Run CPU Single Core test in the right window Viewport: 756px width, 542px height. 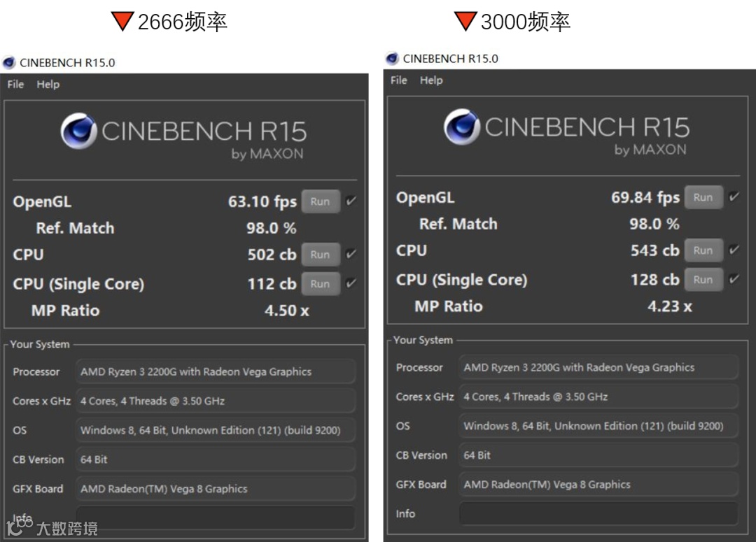pyautogui.click(x=703, y=280)
